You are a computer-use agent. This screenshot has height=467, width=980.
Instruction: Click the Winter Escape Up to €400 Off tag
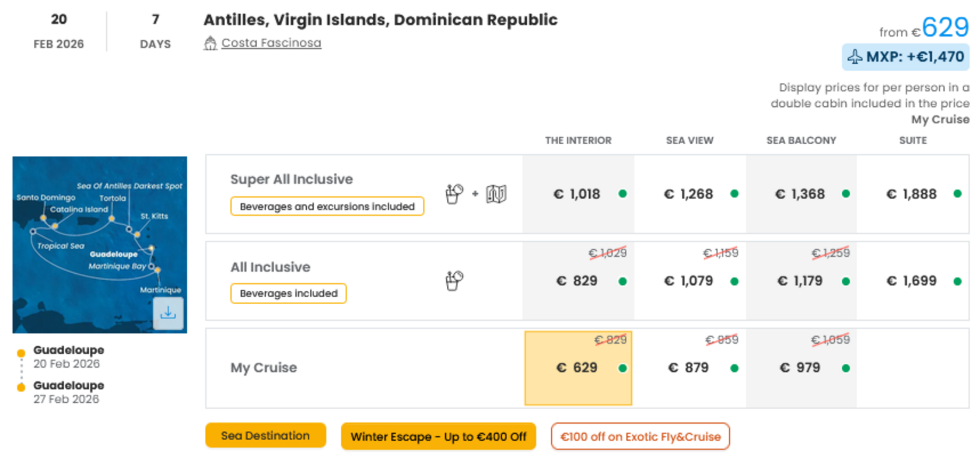point(439,437)
